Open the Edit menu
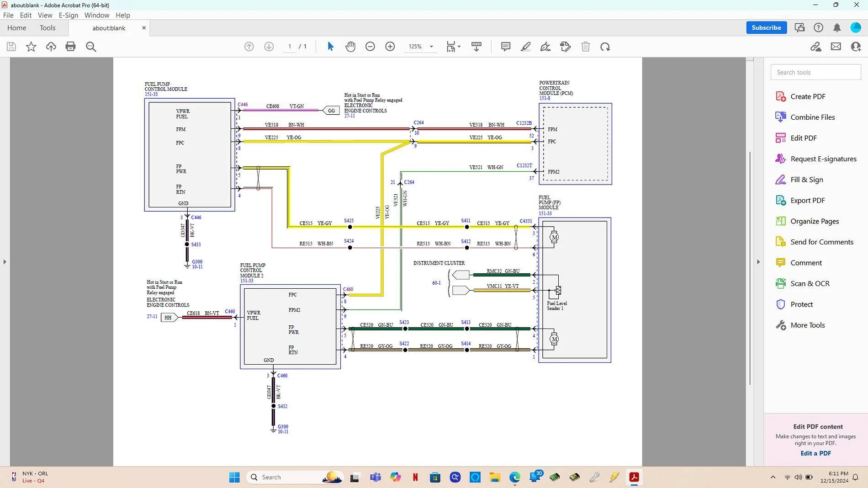 coord(26,15)
